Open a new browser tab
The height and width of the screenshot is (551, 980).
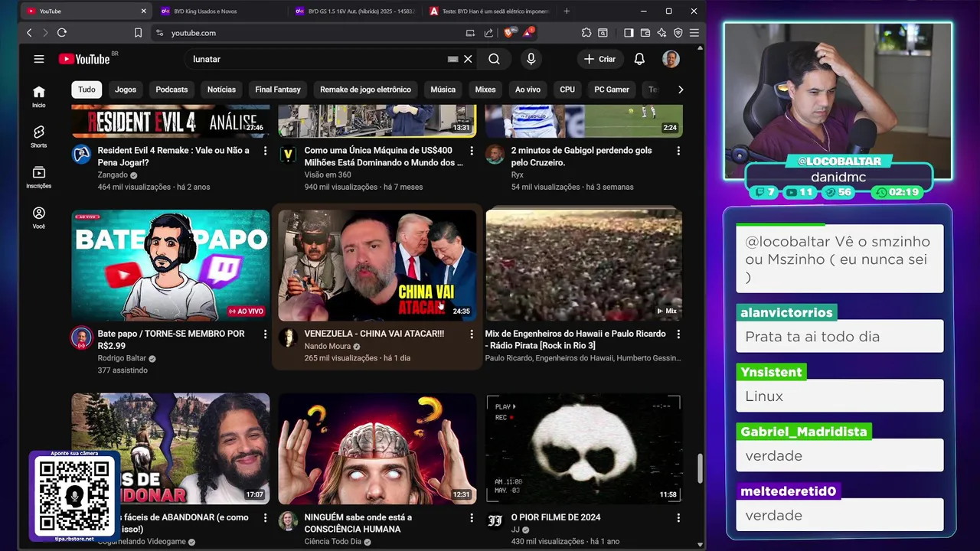(x=567, y=11)
